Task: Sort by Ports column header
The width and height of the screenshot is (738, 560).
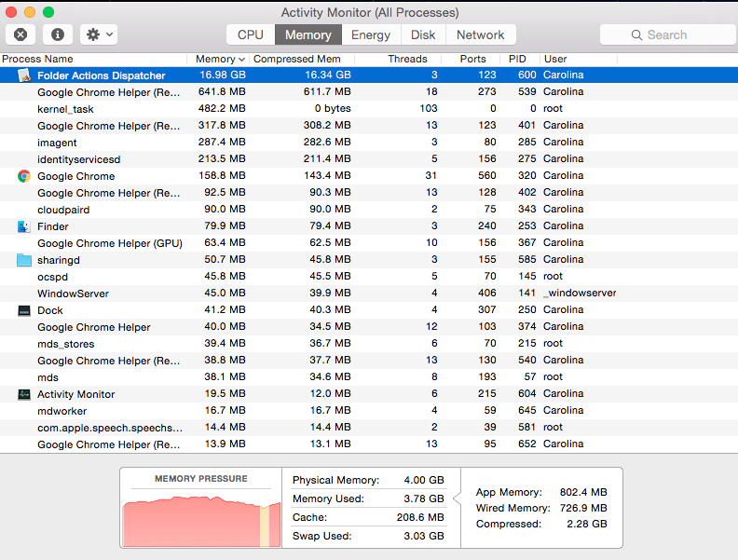Action: 471,59
